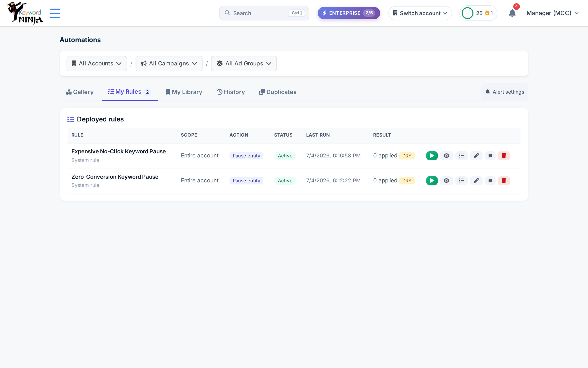Viewport: 588px width, 368px height.
Task: Run the Expensive No-Click Keyword Pause rule
Action: [432, 156]
